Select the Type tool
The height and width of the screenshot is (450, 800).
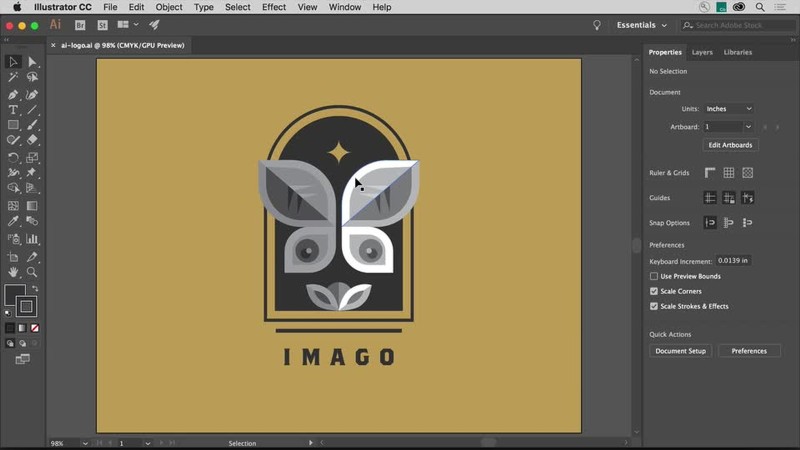point(13,110)
